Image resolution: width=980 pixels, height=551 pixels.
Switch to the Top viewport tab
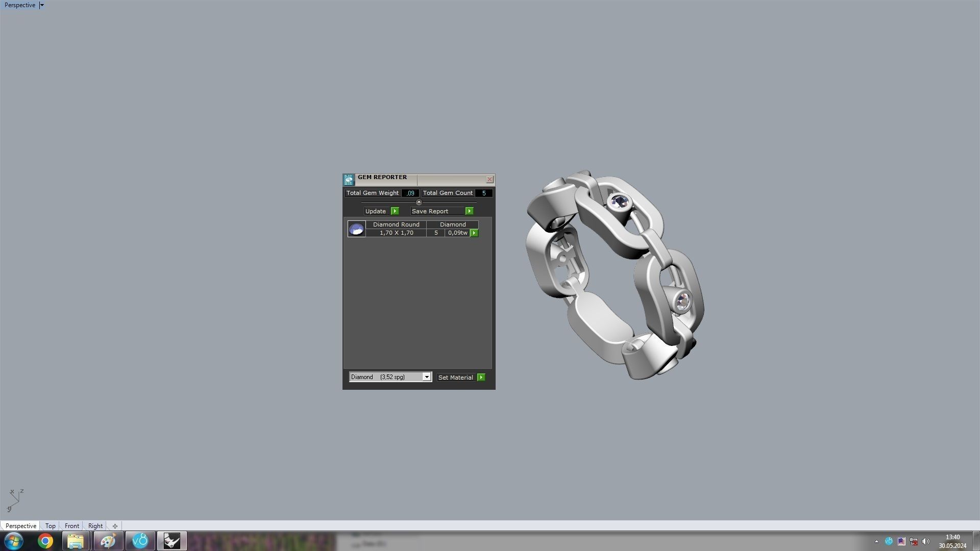(x=50, y=526)
